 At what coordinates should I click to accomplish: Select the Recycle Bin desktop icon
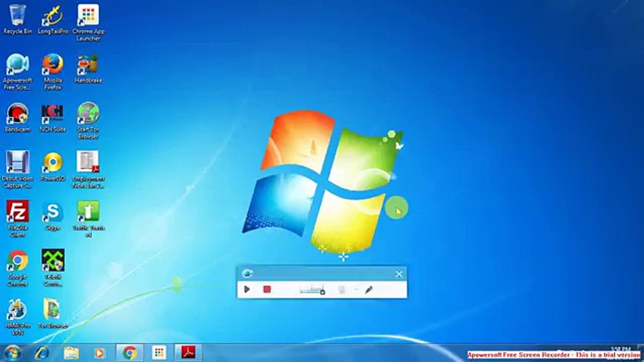pyautogui.click(x=18, y=20)
